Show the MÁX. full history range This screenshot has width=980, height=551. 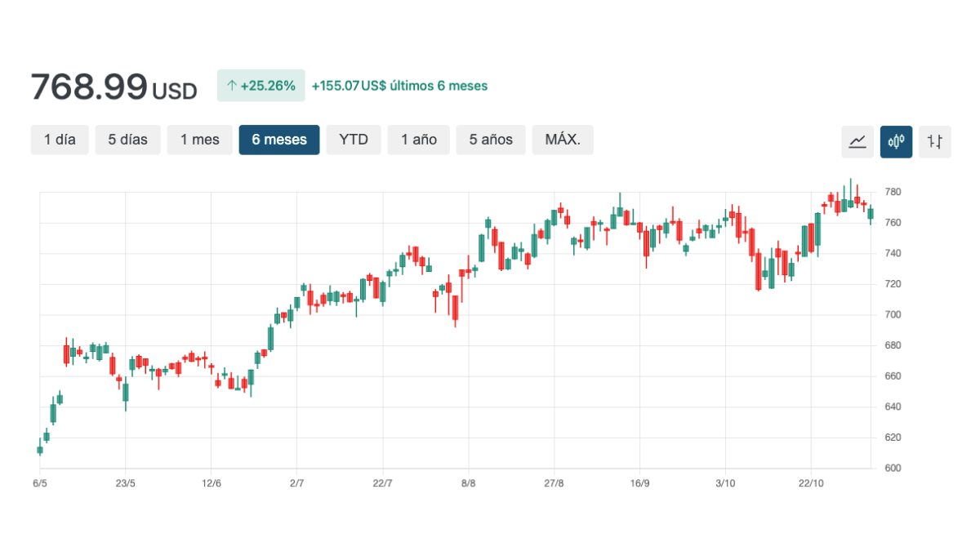click(563, 140)
